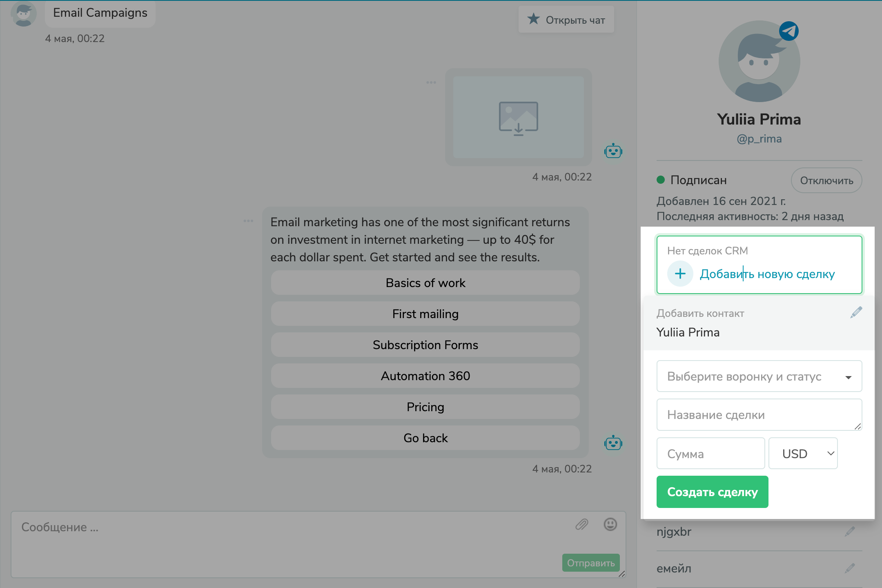Screen dimensions: 882x588
Task: Open message options via three-dots icon
Action: pyautogui.click(x=248, y=221)
